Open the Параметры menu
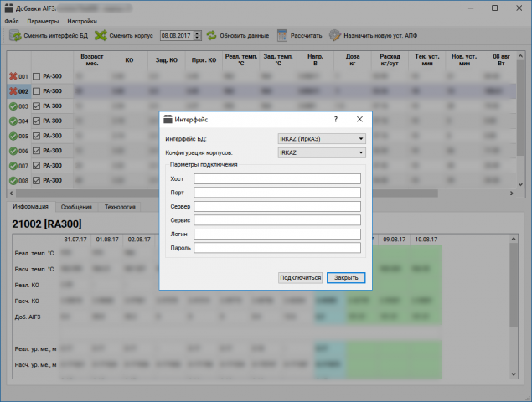The image size is (532, 402). [x=43, y=22]
